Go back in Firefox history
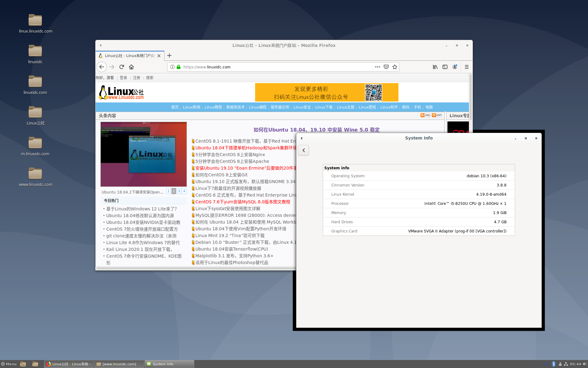This screenshot has height=368, width=588. pyautogui.click(x=102, y=67)
